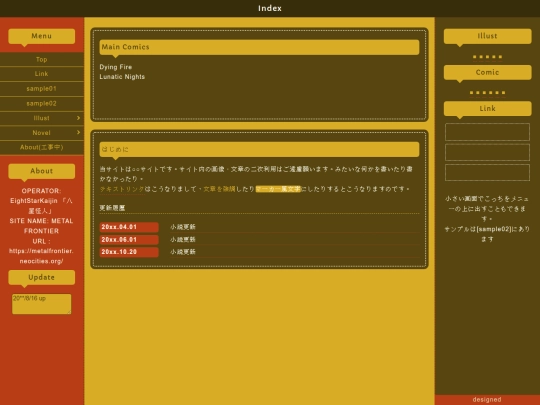Viewport: 540px width, 405px height.
Task: Click the Link heading in right sidebar
Action: [487, 108]
